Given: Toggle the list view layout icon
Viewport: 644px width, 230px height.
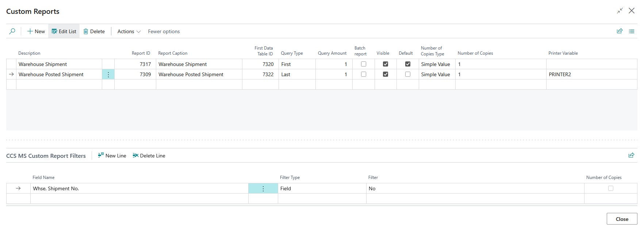Looking at the screenshot, I should [x=632, y=31].
